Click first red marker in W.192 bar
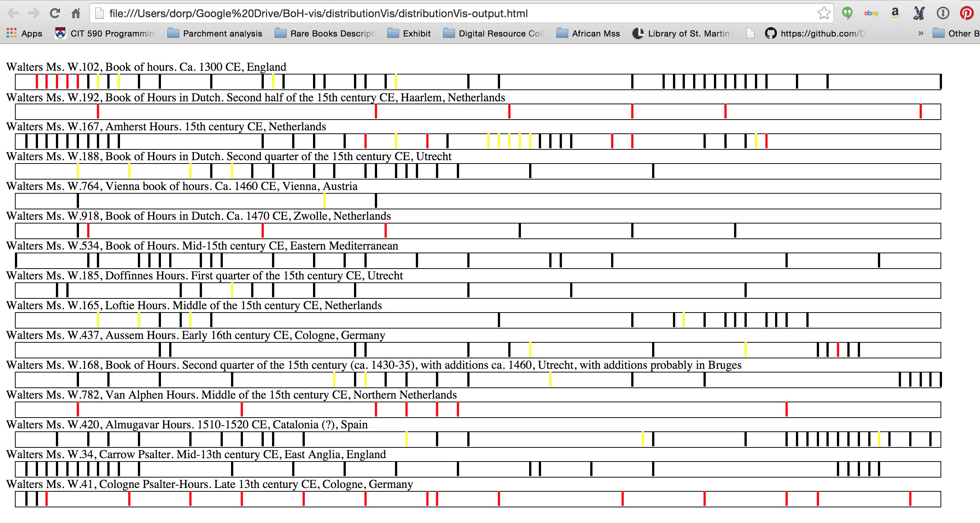Screen dimensions: 980x523 [98, 111]
